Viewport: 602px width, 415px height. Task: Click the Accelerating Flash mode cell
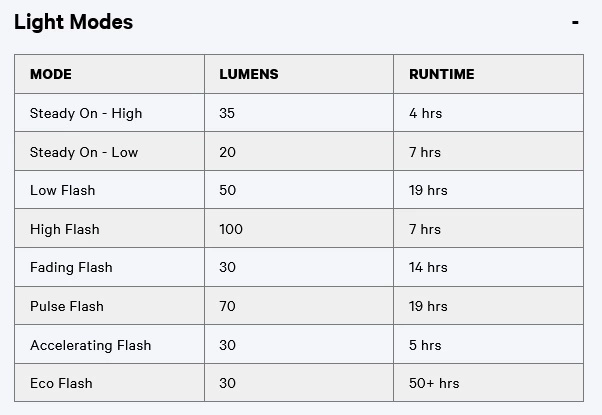(x=90, y=345)
